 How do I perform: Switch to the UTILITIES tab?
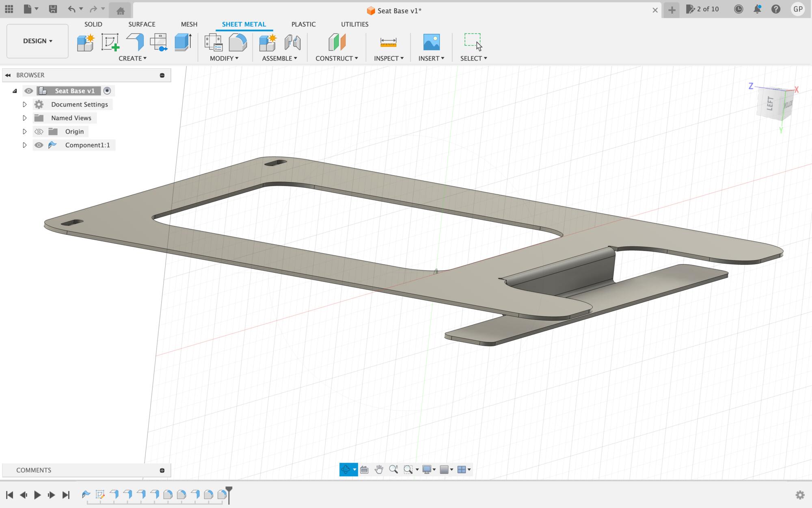coord(354,24)
